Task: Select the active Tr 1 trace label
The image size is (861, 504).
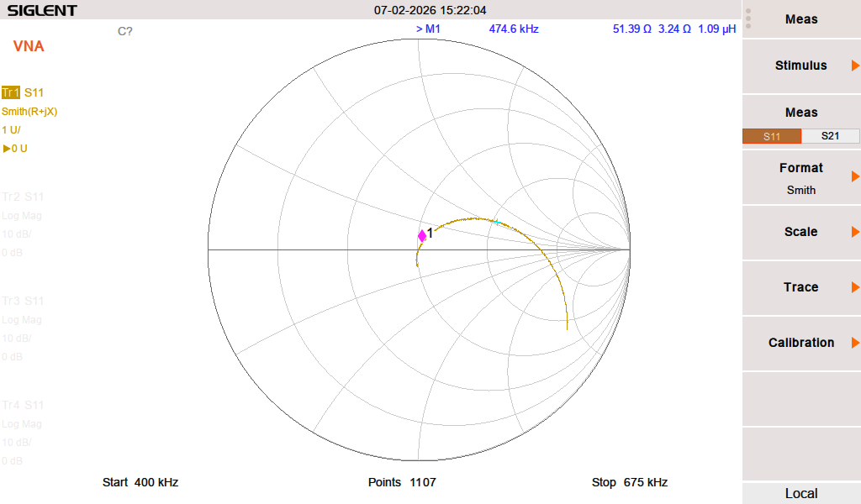Action: (11, 92)
